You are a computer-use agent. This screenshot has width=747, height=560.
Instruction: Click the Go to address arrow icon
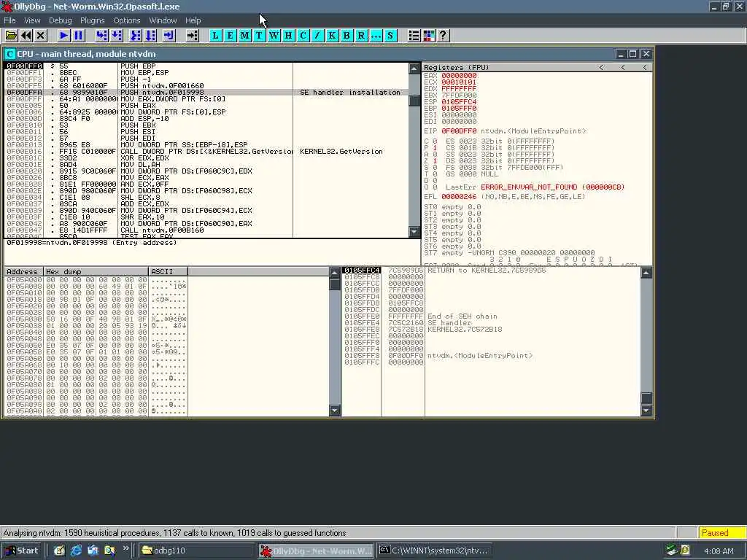coord(193,35)
